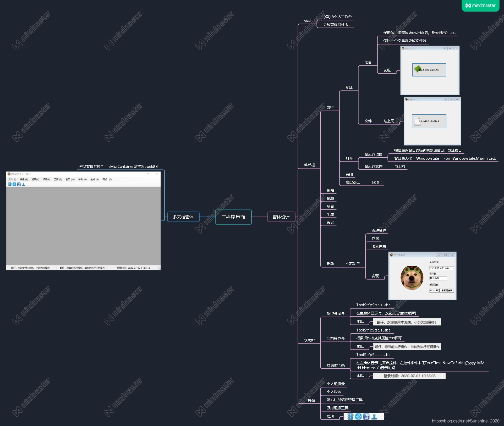Select the 窗体设计 node
The image size is (504, 426).
[281, 217]
